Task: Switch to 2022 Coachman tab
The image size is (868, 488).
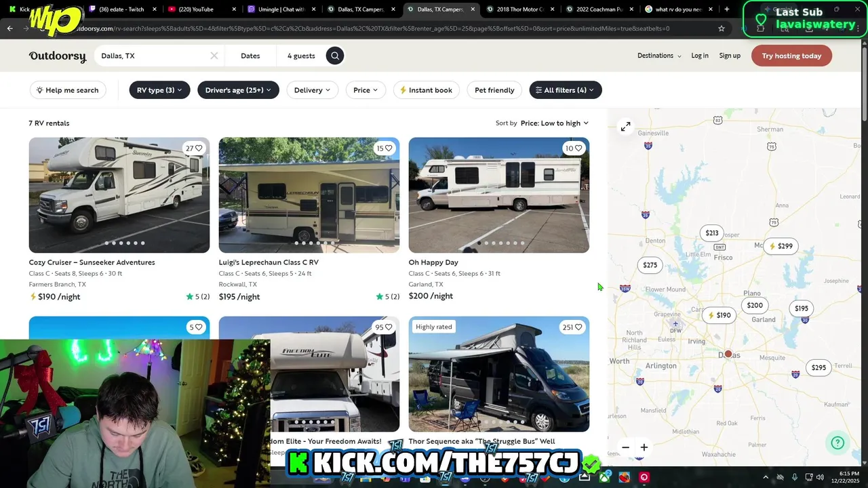Action: click(x=599, y=9)
